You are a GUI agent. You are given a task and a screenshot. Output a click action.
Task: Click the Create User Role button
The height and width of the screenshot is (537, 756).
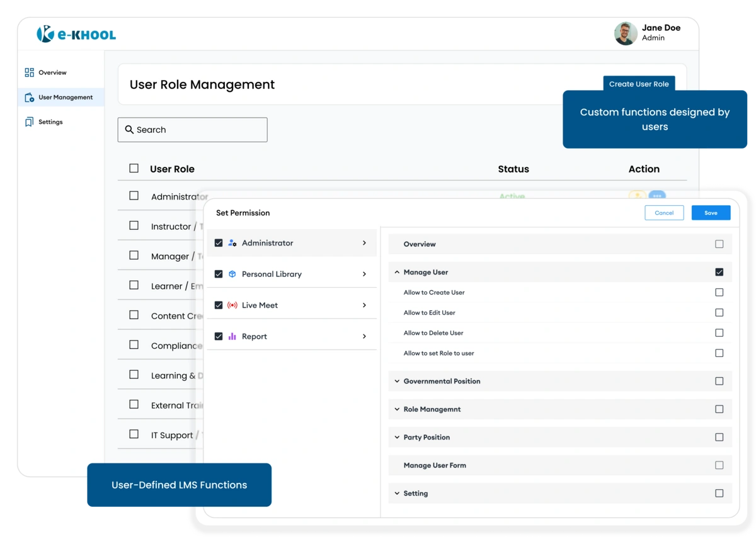[639, 84]
